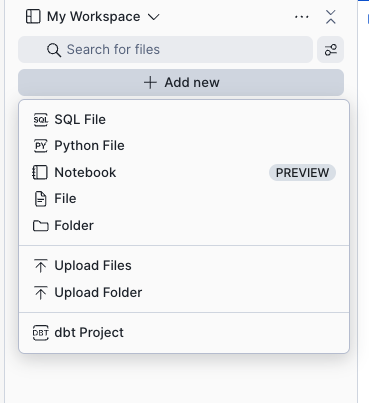Click the PY Python file icon
The image size is (369, 403).
click(41, 146)
